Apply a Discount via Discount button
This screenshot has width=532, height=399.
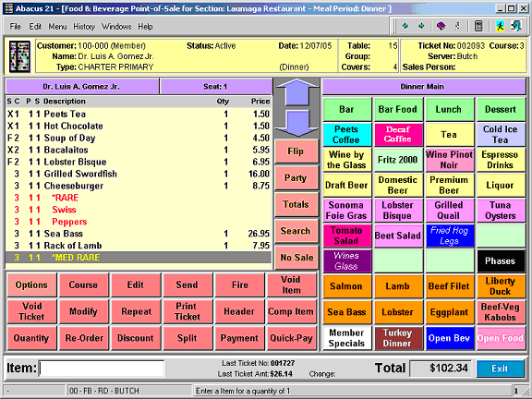[x=136, y=338]
